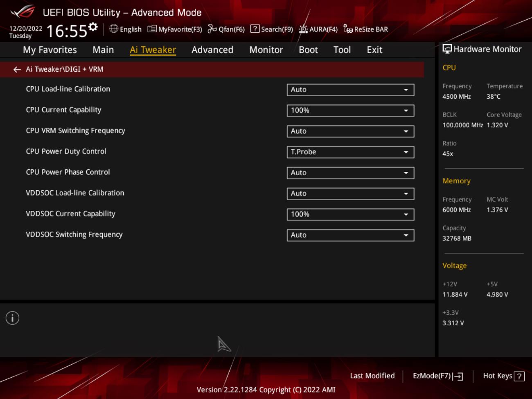This screenshot has width=532, height=399.
Task: Open Qfan(F6) fan control icon
Action: tap(212, 29)
